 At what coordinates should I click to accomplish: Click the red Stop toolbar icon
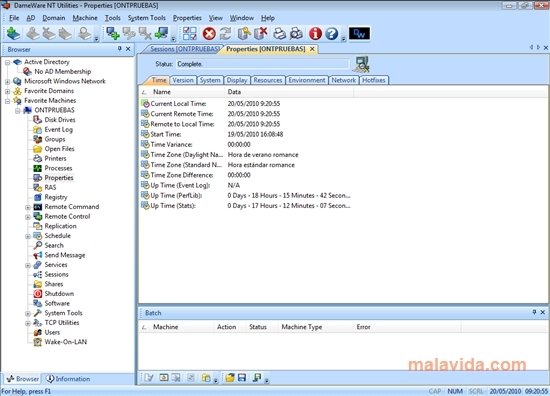pyautogui.click(x=209, y=34)
